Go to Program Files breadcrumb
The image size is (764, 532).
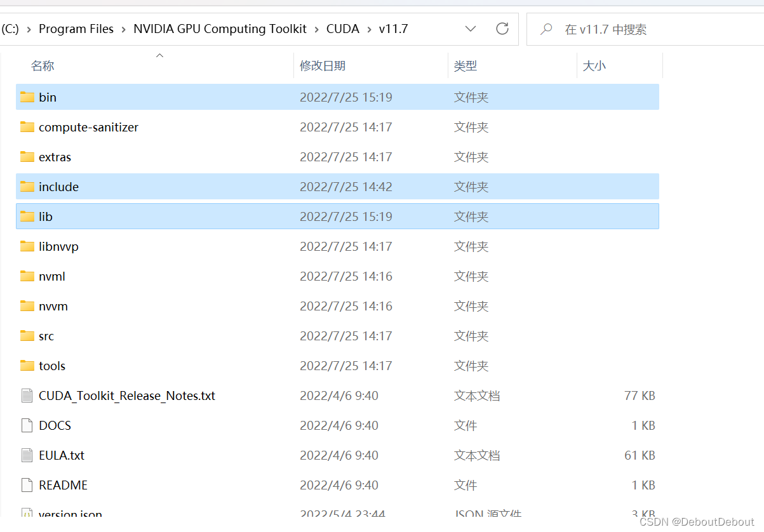[76, 29]
